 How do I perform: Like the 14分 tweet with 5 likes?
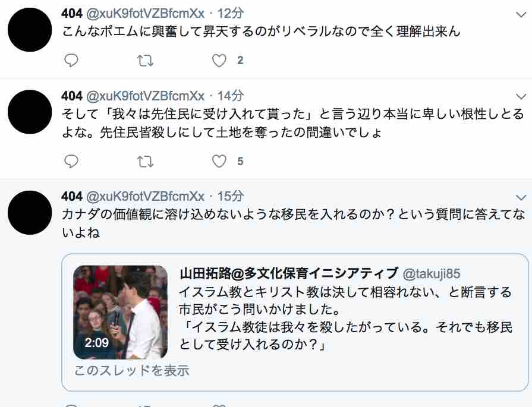click(x=219, y=162)
